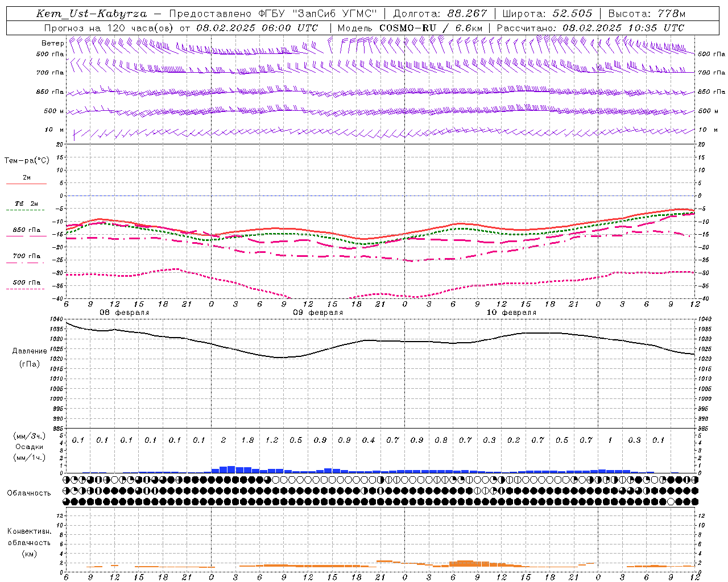
Task: Click the 3-hour precipitation value 1.8
Action: click(x=247, y=440)
